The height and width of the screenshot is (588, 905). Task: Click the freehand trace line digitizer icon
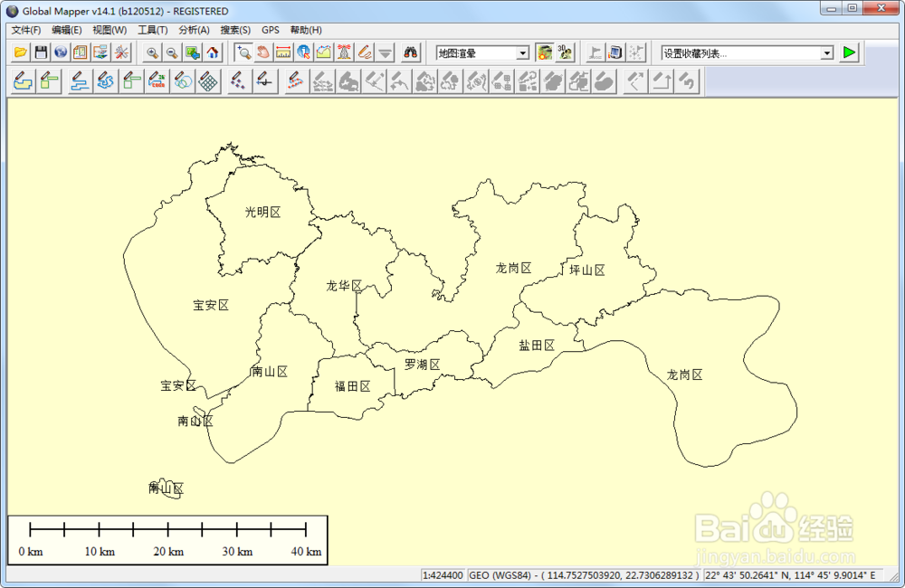104,81
